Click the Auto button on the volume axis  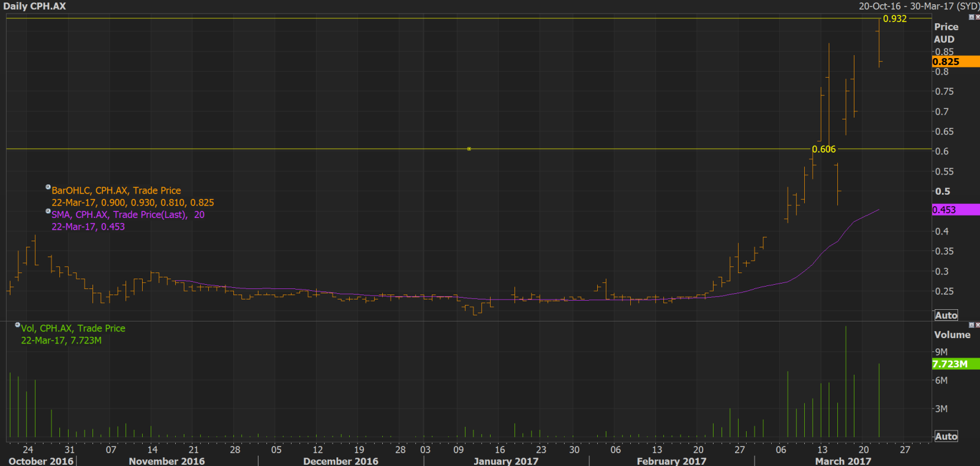pos(946,436)
